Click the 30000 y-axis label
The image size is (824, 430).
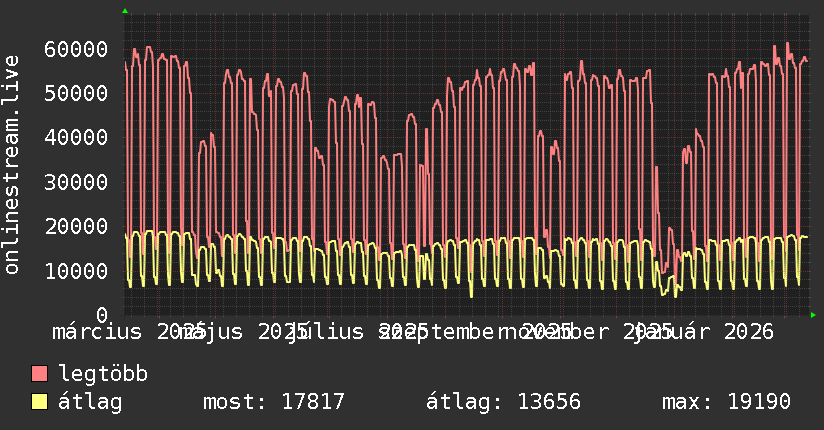pyautogui.click(x=76, y=182)
